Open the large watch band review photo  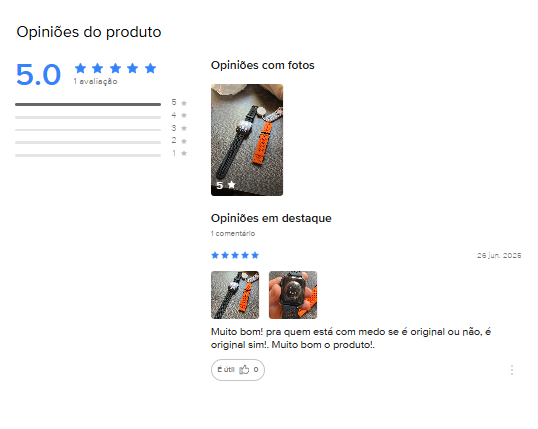247,140
